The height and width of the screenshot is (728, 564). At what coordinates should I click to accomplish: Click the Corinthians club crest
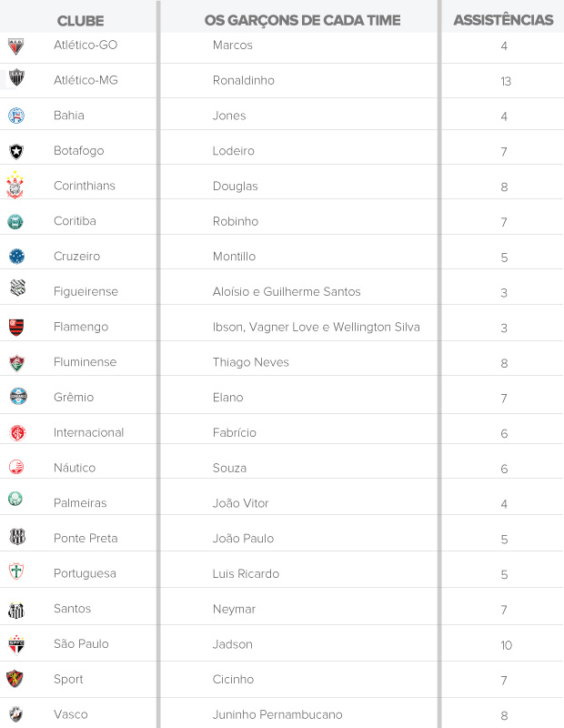(16, 186)
